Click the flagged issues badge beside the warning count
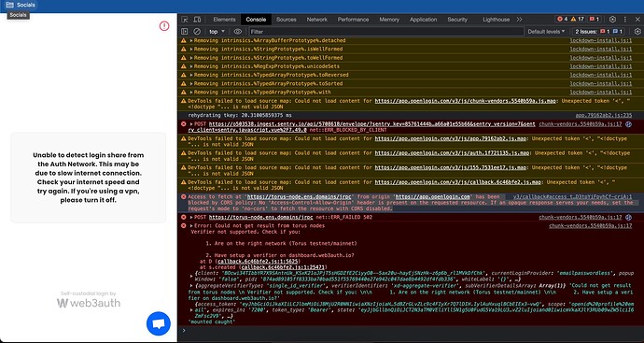This screenshot has width=644, height=343. [595, 20]
